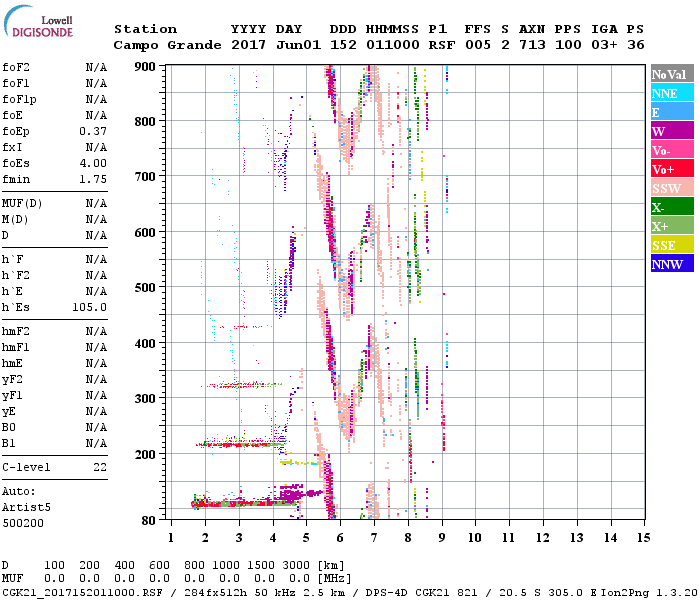Click the M(D) parameter label
This screenshot has width=700, height=600.
15,220
